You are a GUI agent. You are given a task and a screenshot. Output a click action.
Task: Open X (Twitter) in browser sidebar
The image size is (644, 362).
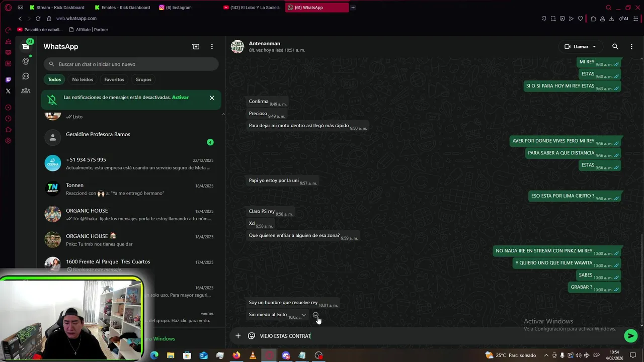tap(8, 91)
